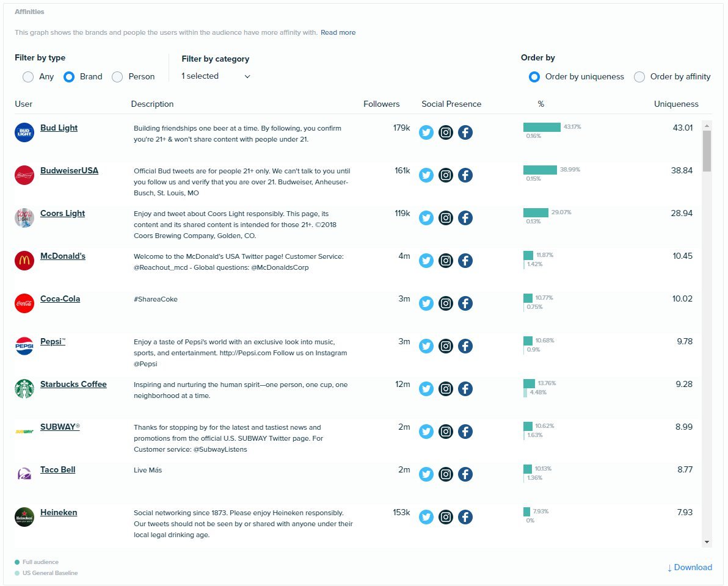This screenshot has width=728, height=586.
Task: Open the Heineken user link
Action: (59, 512)
